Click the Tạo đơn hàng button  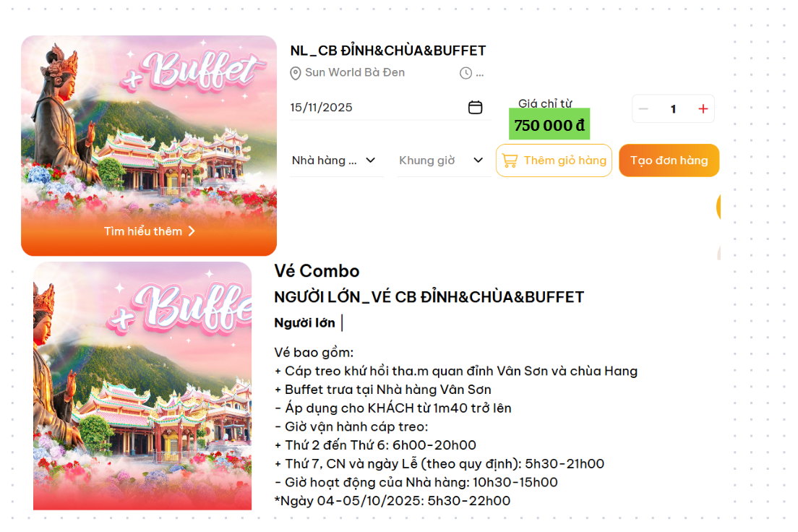coord(669,160)
